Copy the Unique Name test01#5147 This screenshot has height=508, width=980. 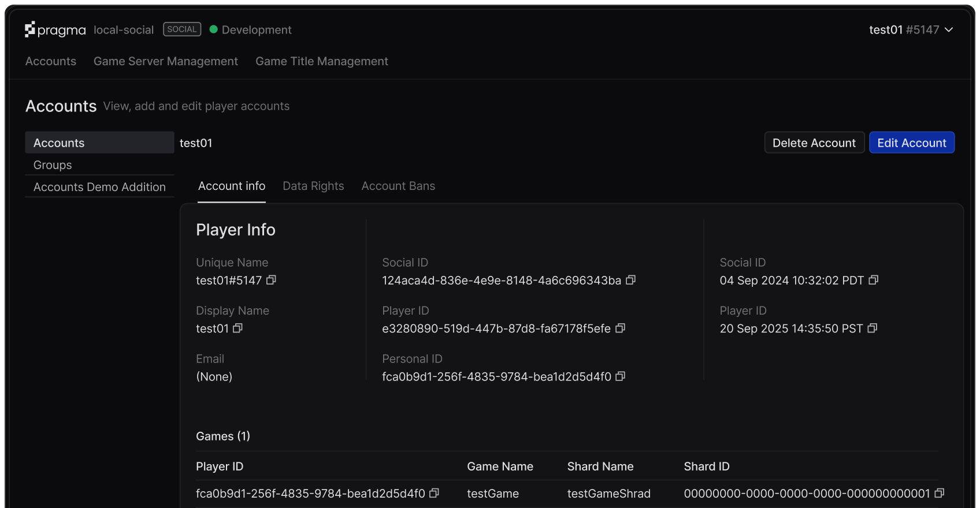[x=271, y=280]
